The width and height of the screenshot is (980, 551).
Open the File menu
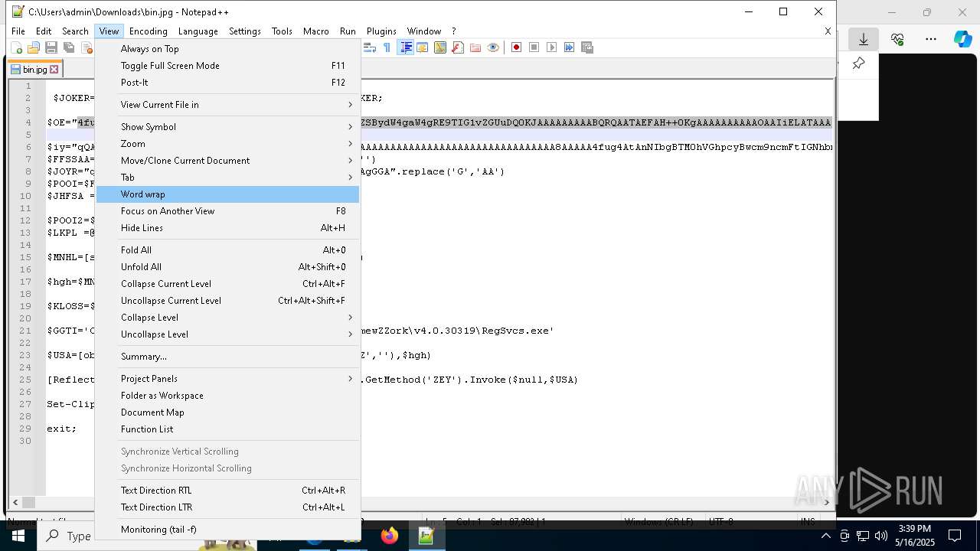point(18,31)
